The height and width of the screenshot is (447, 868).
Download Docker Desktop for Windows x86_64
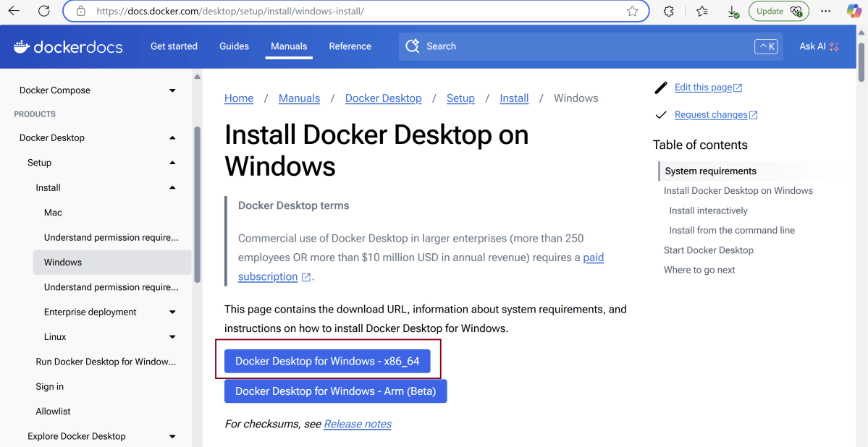327,362
